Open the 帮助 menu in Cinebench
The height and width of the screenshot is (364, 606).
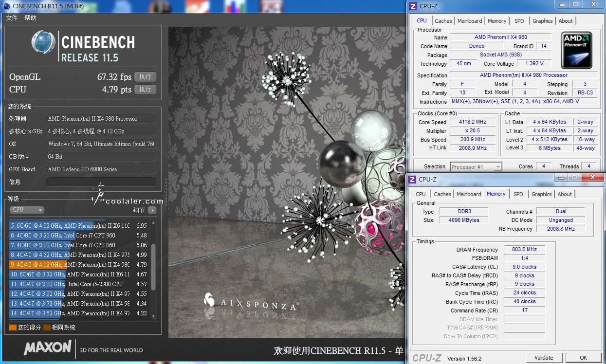point(30,18)
